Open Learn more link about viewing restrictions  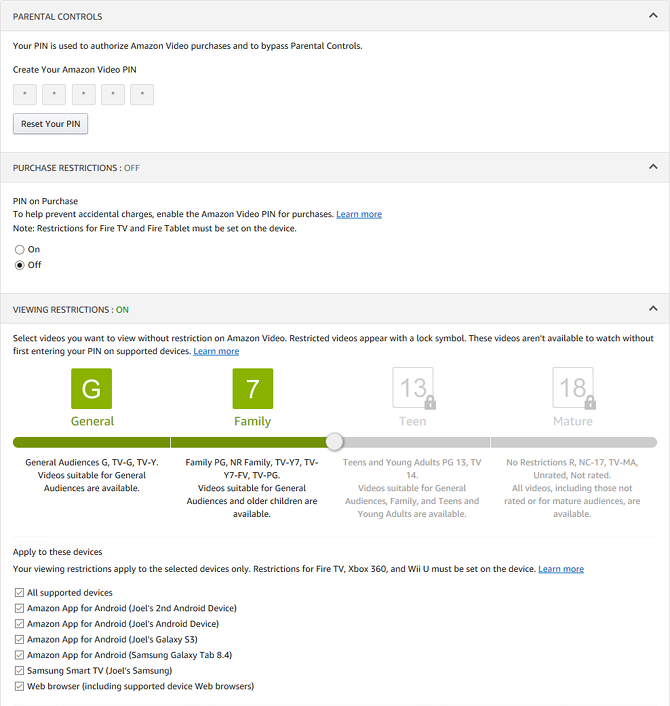point(216,352)
